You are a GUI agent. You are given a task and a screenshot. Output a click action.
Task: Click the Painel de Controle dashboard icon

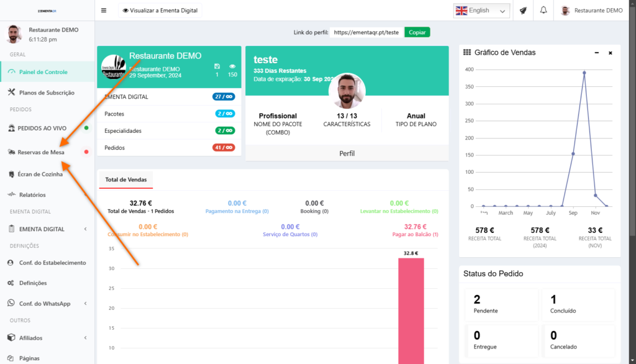(11, 72)
